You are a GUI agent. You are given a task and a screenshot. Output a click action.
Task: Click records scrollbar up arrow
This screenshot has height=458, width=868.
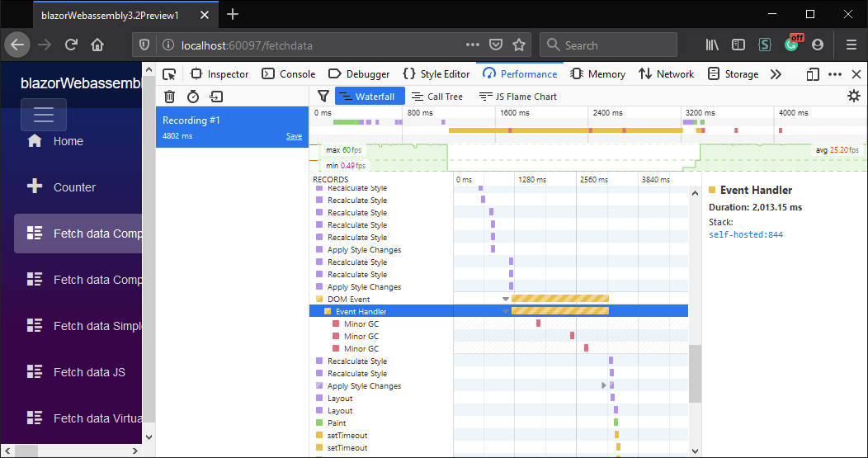click(x=695, y=193)
